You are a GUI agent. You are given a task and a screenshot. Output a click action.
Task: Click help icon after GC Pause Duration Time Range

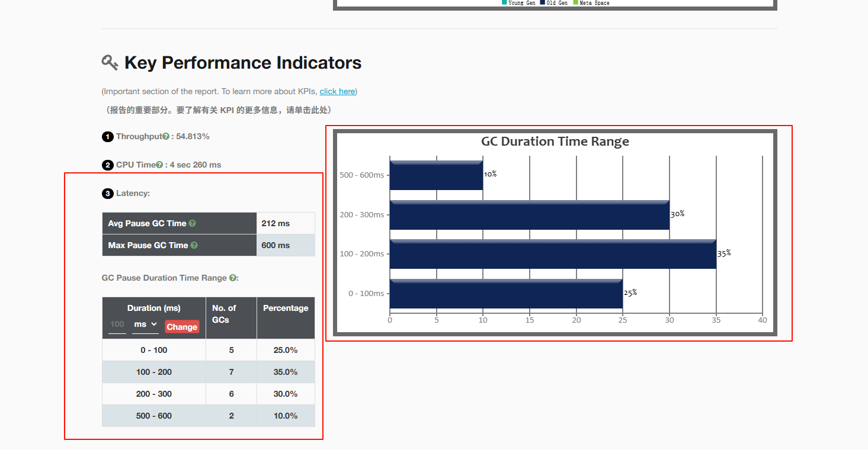click(x=233, y=278)
